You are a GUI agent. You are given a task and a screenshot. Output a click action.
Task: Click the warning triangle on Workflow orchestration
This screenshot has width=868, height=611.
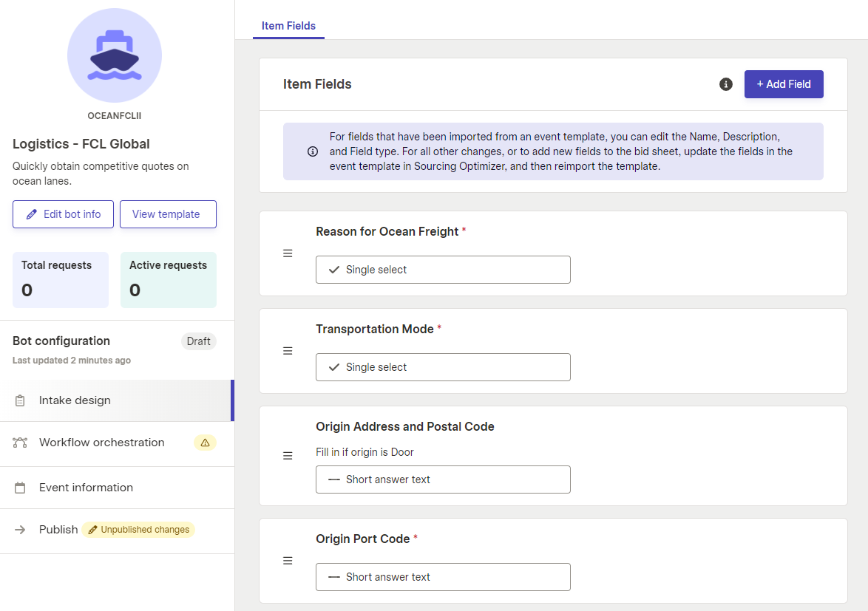coord(205,443)
